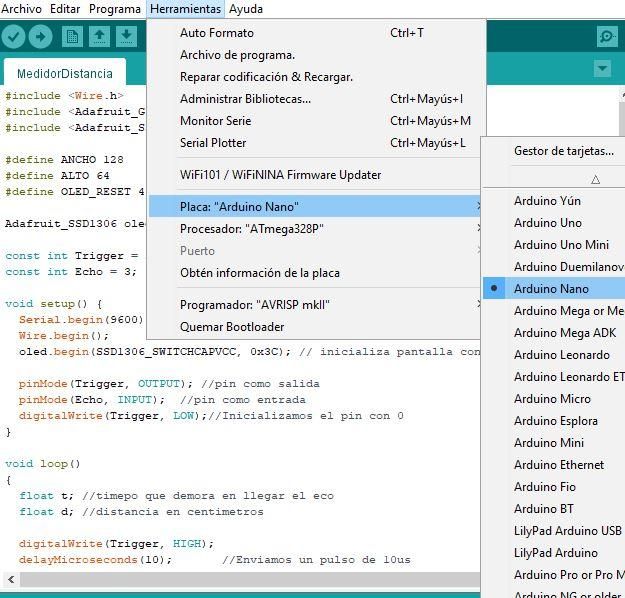Click "float d;" declaration line
Image resolution: width=625 pixels, height=598 pixels.
46,512
